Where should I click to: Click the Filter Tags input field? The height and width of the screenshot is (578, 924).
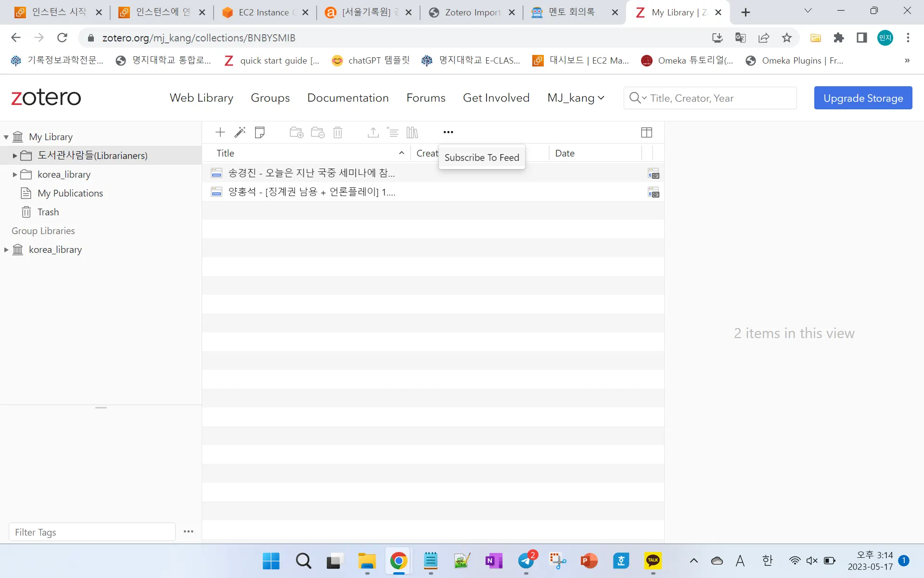(92, 532)
